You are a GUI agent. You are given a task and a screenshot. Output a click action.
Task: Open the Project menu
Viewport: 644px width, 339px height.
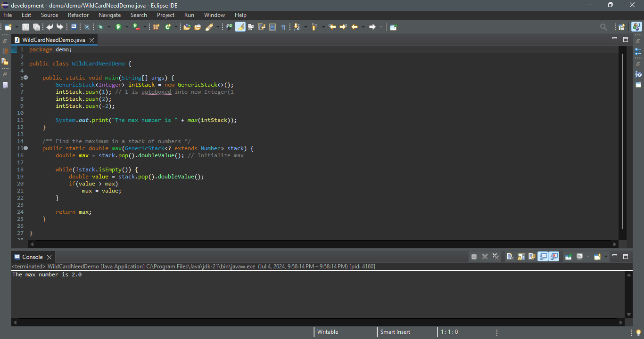pos(165,15)
